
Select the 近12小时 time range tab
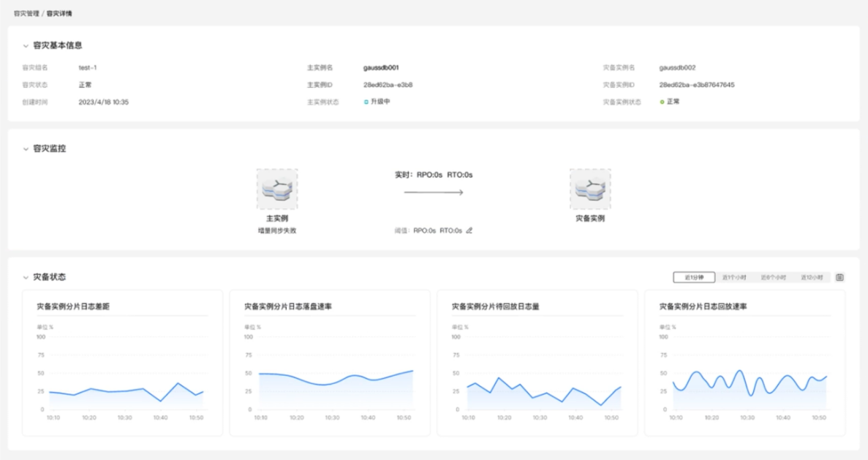pyautogui.click(x=812, y=277)
